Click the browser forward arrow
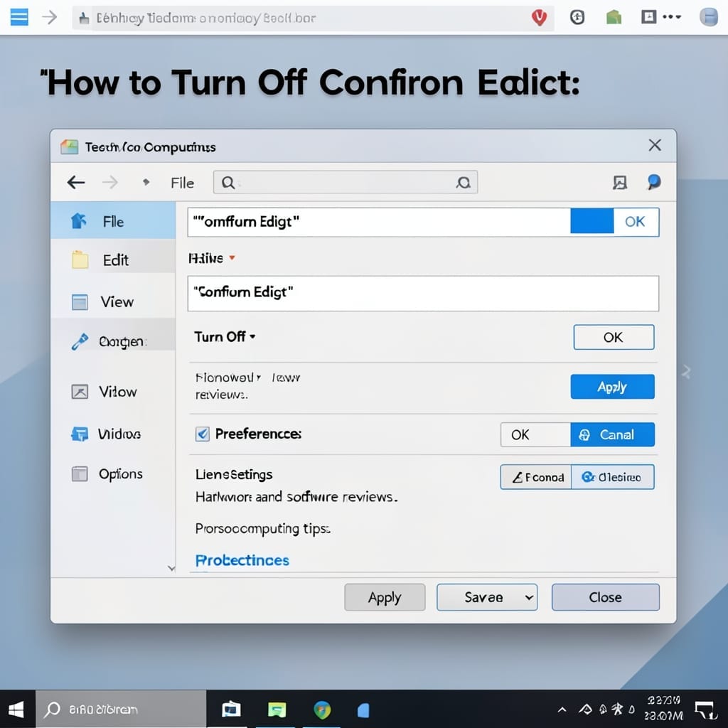This screenshot has height=728, width=728. click(x=49, y=18)
